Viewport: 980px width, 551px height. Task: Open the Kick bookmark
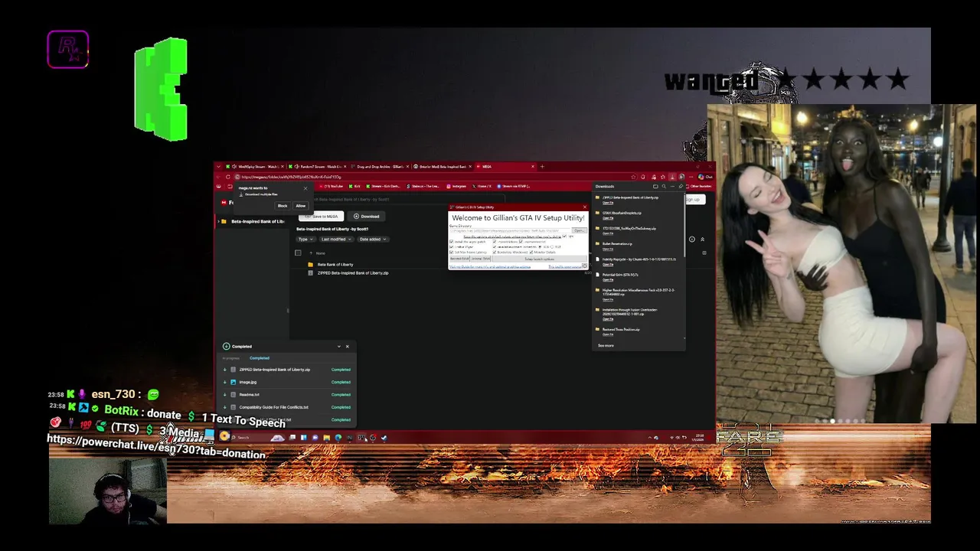354,186
